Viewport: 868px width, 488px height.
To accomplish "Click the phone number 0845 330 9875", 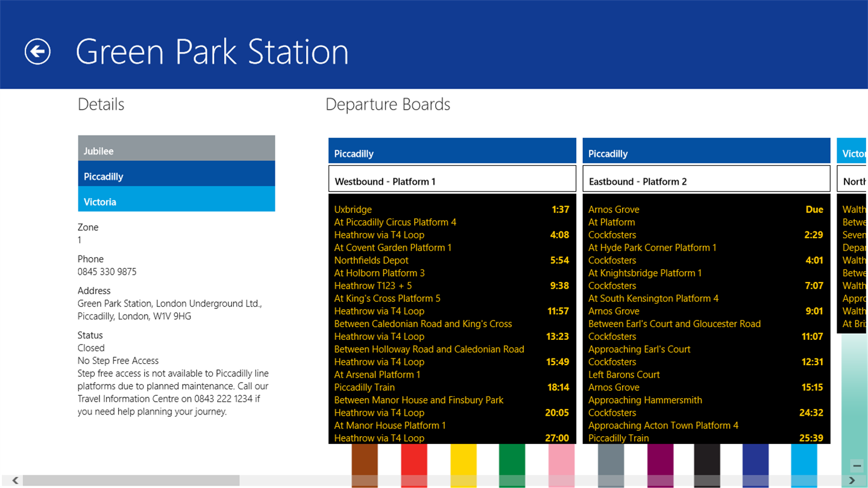I will click(107, 272).
